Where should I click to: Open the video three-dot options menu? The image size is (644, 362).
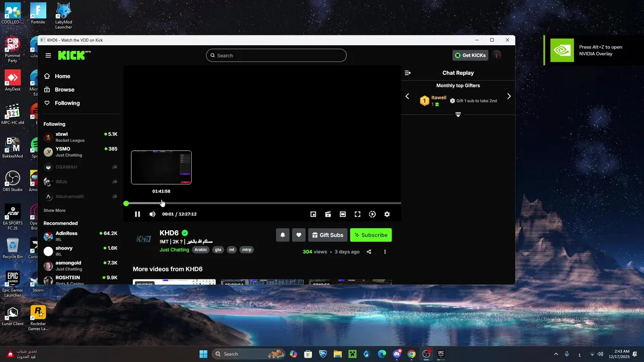click(385, 252)
